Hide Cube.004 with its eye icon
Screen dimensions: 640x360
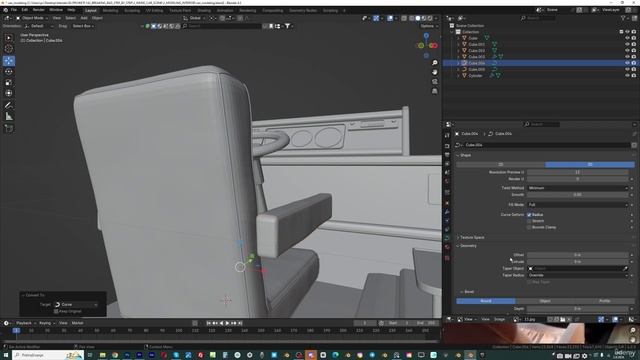627,63
